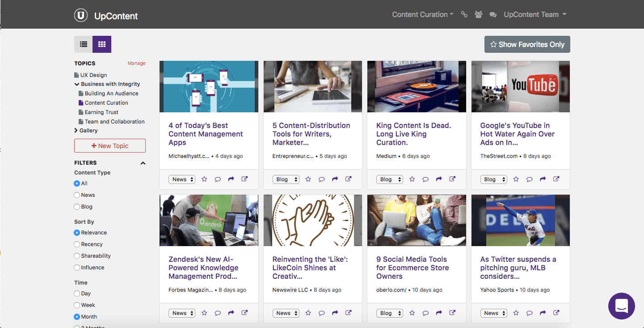
Task: Open the UpContent Team account menu
Action: point(535,15)
